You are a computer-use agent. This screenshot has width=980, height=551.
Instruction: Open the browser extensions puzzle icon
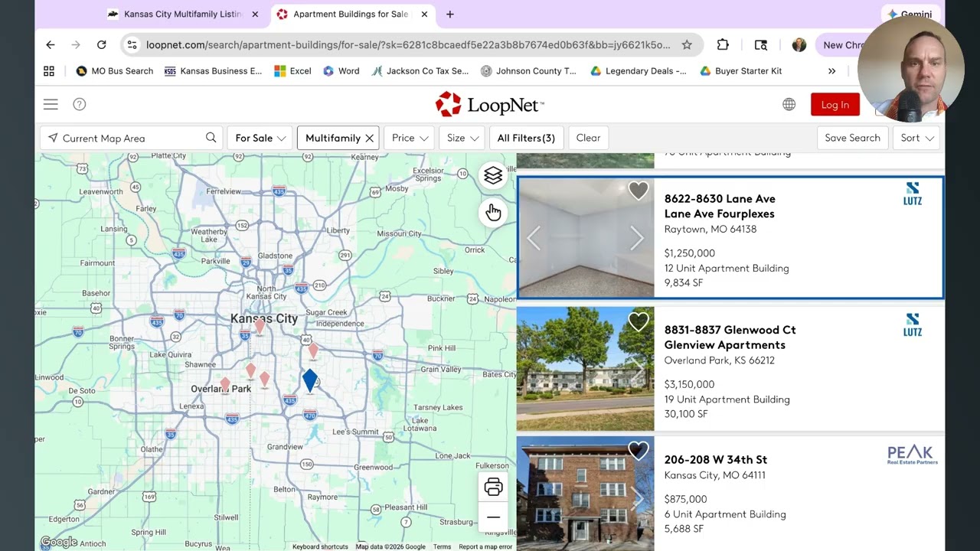click(x=723, y=45)
